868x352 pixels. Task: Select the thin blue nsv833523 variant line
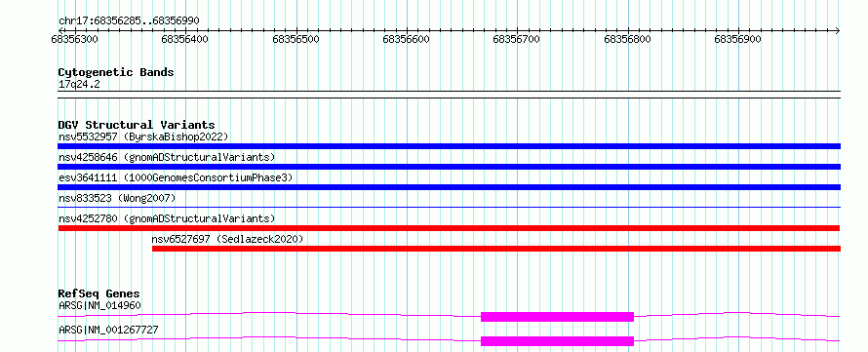(x=449, y=207)
